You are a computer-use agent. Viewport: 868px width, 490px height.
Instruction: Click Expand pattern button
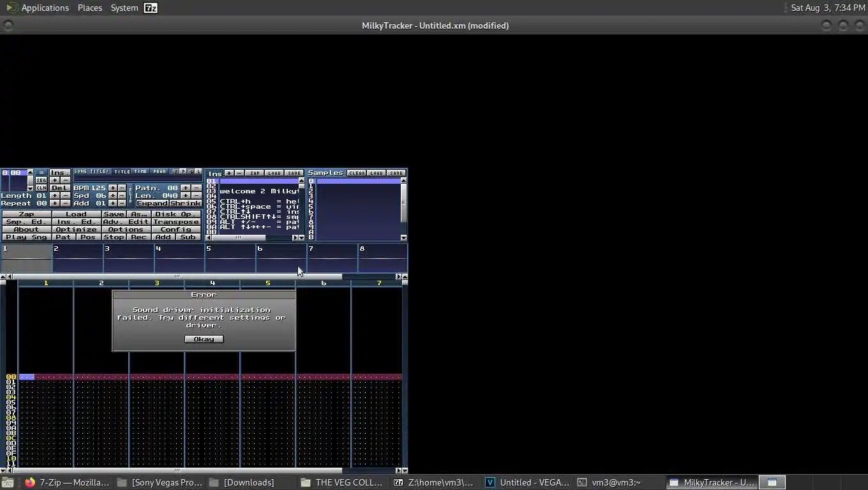tap(152, 204)
